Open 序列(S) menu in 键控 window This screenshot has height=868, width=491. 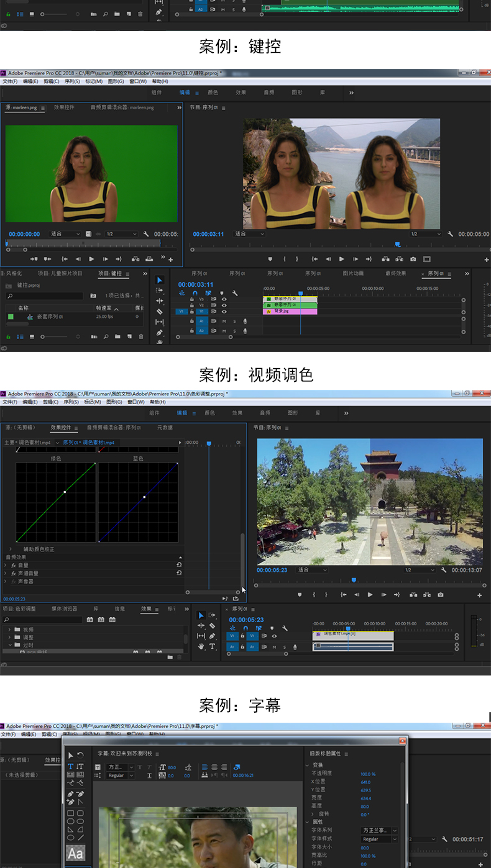71,81
